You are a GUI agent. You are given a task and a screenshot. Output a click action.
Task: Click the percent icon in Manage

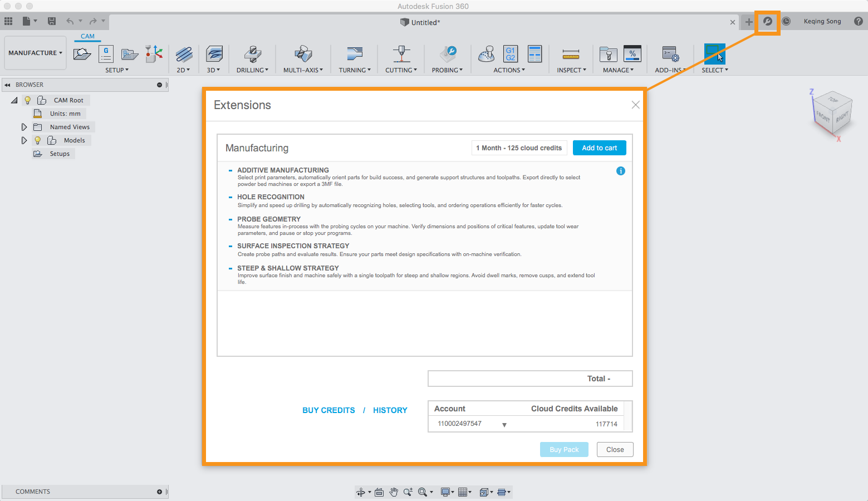tap(632, 54)
